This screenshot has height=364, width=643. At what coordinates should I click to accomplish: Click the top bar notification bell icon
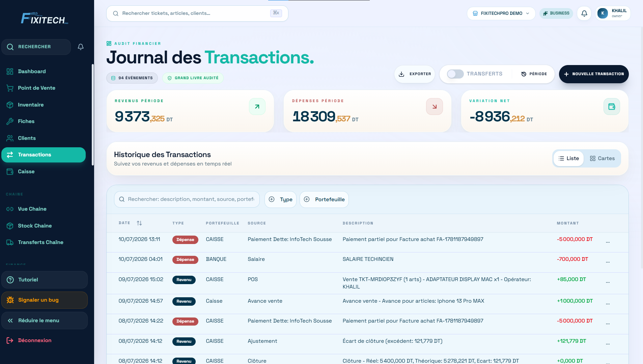[x=584, y=13]
